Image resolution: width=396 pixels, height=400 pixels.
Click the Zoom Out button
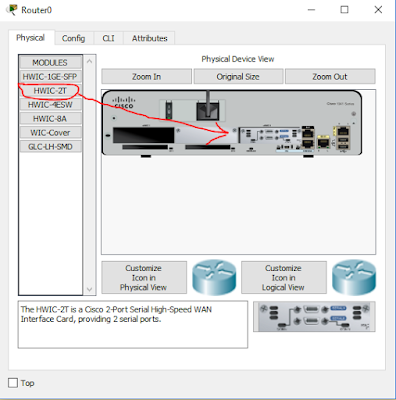pos(330,77)
